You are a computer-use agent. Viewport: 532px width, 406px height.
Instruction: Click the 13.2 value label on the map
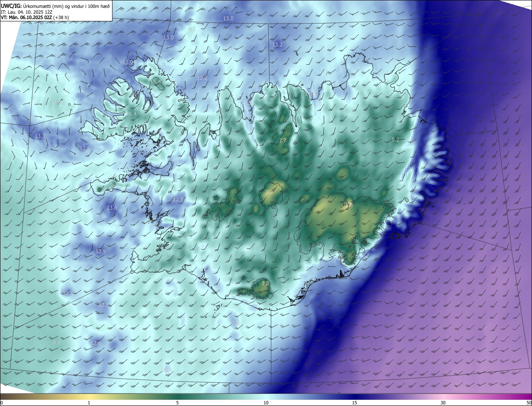277,44
